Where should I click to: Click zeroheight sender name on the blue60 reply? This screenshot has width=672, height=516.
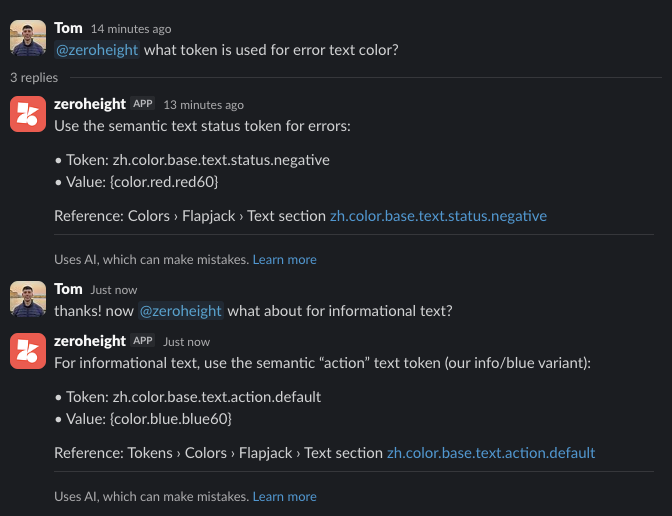pyautogui.click(x=90, y=341)
